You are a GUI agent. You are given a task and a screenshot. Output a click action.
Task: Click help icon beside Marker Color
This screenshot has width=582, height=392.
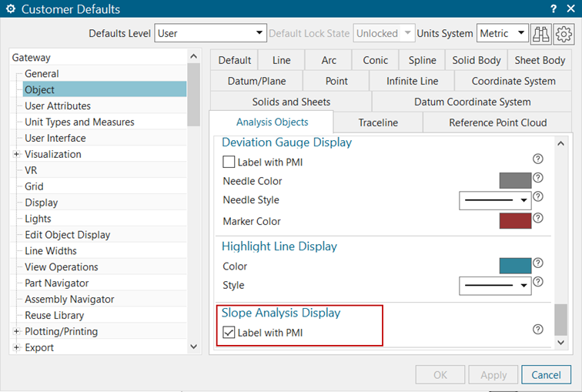click(538, 218)
